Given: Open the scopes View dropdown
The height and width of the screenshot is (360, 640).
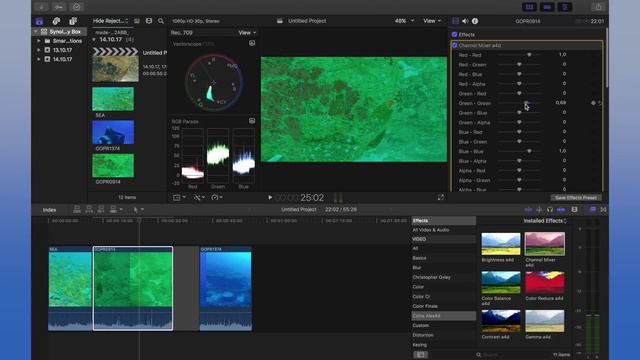Looking at the screenshot, I should click(247, 33).
